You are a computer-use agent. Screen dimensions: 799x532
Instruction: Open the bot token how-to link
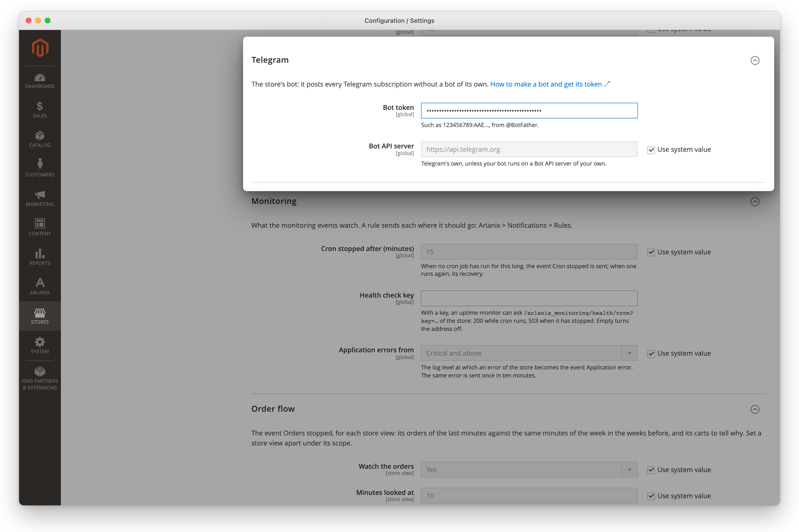click(x=550, y=84)
